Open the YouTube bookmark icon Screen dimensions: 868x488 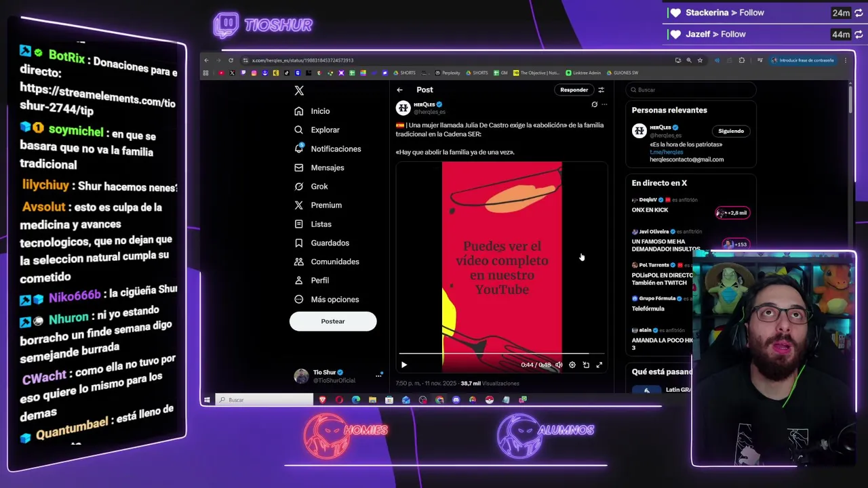221,73
